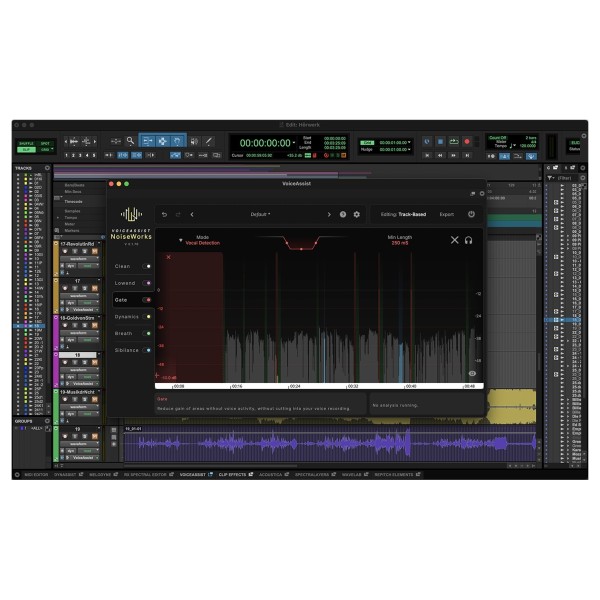Select the Grabber hand tool
Viewport: 600px width, 600px height.
pyautogui.click(x=177, y=141)
